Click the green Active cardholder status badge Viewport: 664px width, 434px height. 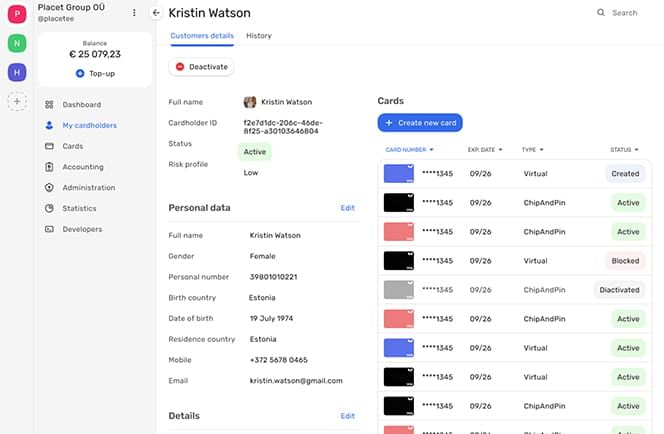click(x=255, y=152)
